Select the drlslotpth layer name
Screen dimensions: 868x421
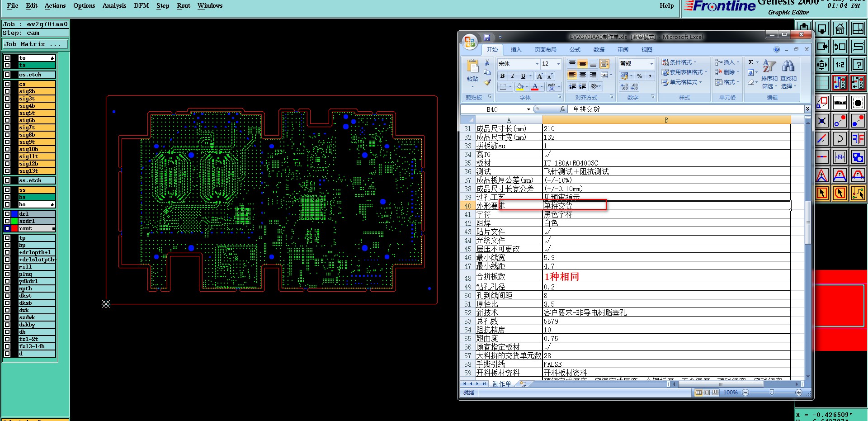[37, 260]
